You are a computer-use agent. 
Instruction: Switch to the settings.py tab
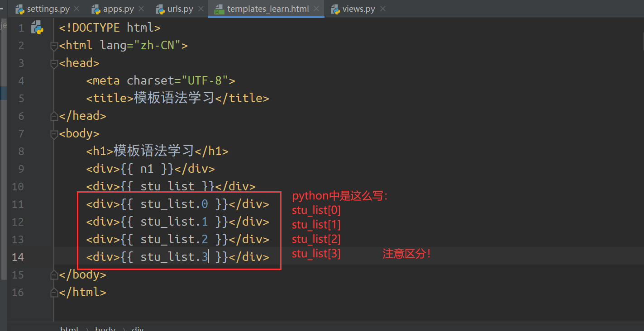[48, 9]
